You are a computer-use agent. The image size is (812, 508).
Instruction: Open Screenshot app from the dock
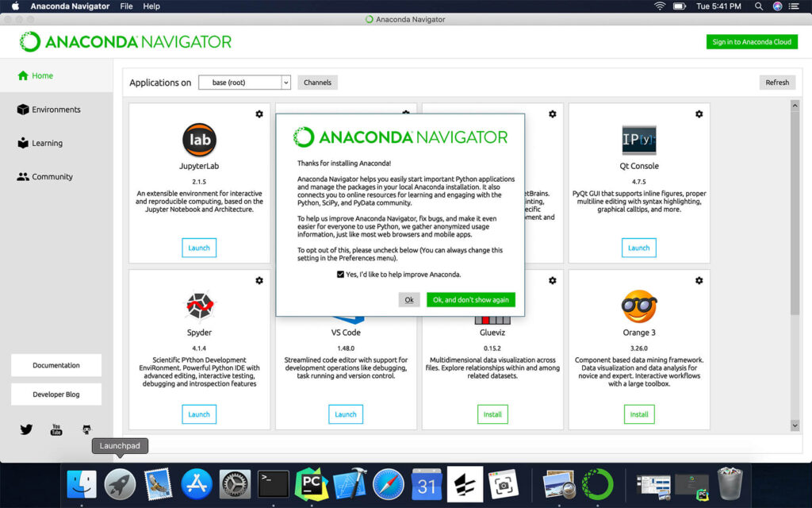[503, 484]
